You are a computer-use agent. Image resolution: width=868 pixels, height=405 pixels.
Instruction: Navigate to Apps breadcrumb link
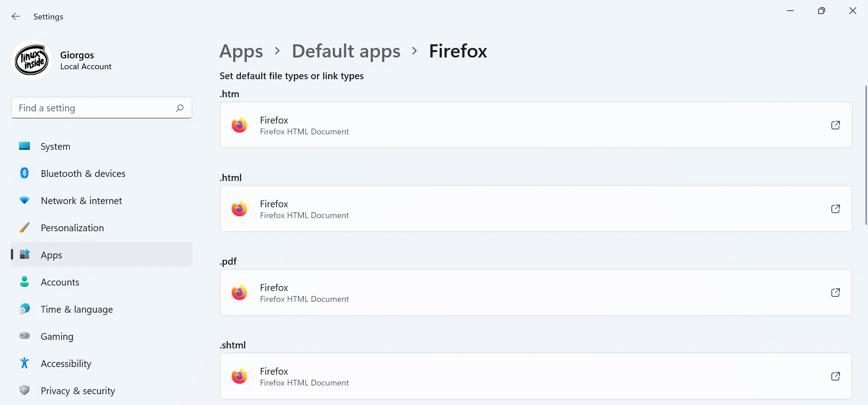(x=241, y=52)
